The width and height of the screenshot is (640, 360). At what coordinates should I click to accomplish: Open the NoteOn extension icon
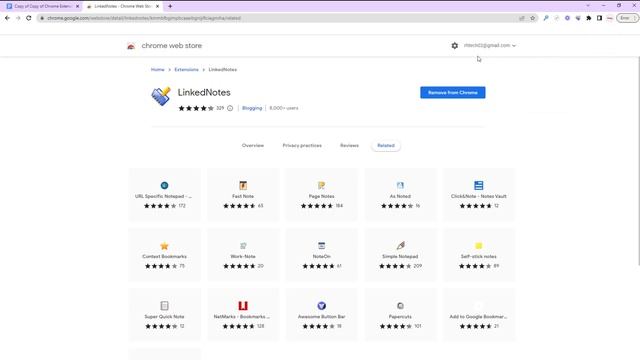pos(321,246)
